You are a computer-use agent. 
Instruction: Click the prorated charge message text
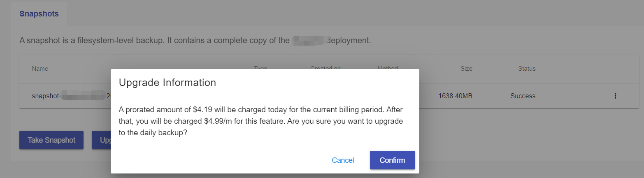tap(260, 122)
